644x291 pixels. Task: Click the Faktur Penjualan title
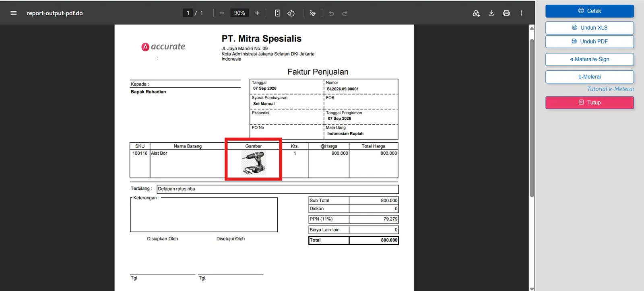point(318,72)
